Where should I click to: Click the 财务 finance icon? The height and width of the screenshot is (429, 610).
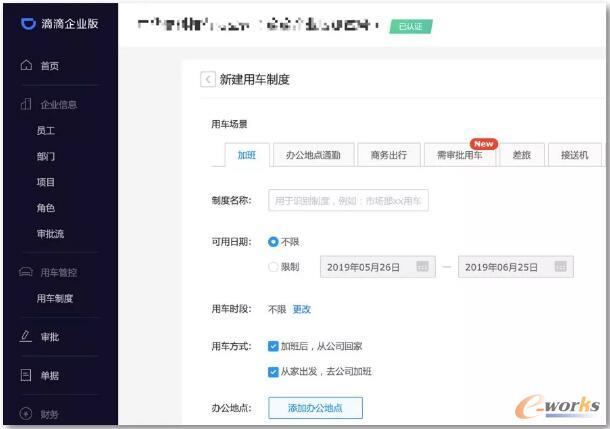coord(26,413)
